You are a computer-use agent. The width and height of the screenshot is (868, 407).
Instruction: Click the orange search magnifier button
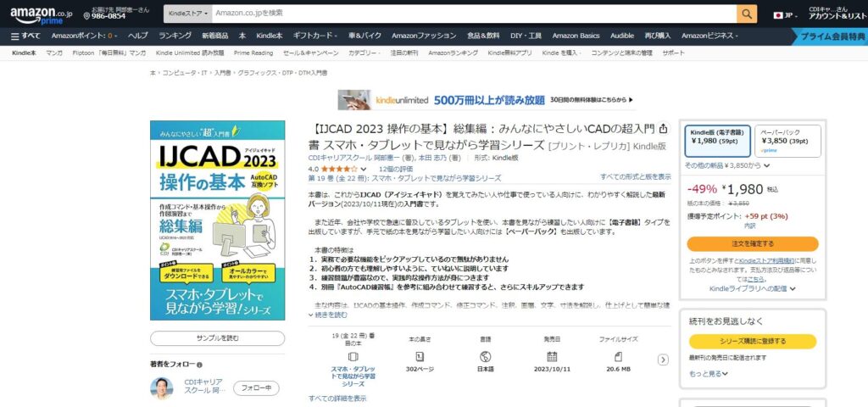(747, 14)
